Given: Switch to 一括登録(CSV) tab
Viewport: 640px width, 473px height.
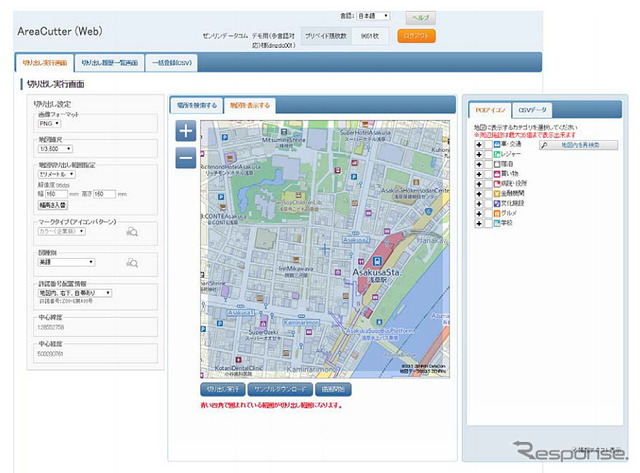Looking at the screenshot, I should (172, 63).
